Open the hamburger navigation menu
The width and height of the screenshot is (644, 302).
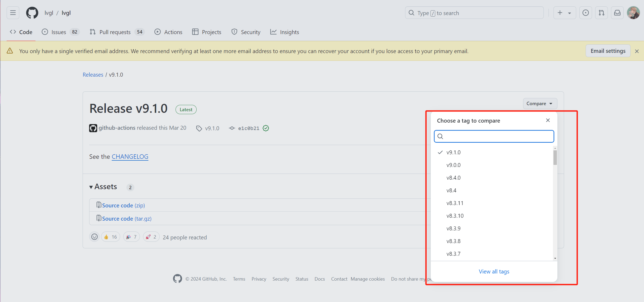[x=13, y=13]
